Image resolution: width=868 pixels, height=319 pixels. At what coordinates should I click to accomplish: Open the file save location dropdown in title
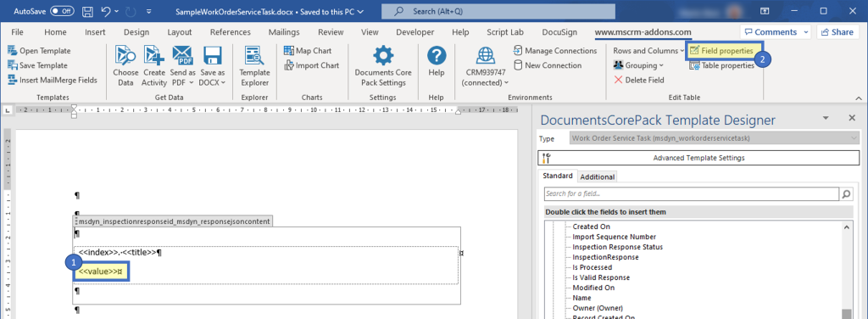click(x=361, y=11)
